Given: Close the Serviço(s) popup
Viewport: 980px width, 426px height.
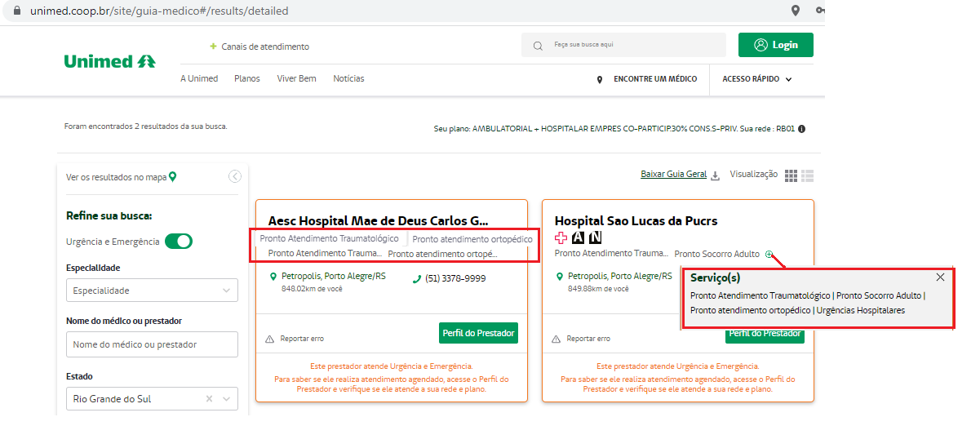Looking at the screenshot, I should (940, 277).
